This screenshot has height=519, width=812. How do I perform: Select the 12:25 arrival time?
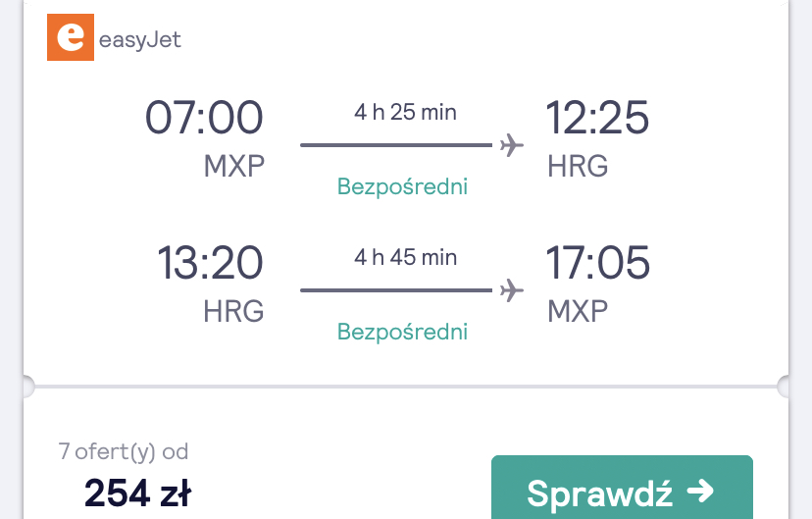597,118
